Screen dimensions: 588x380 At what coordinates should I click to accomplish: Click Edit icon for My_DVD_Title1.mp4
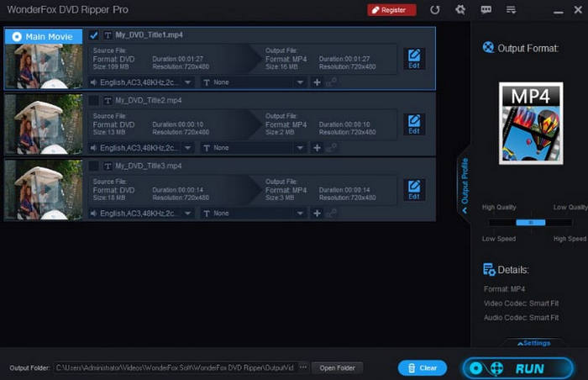click(414, 59)
